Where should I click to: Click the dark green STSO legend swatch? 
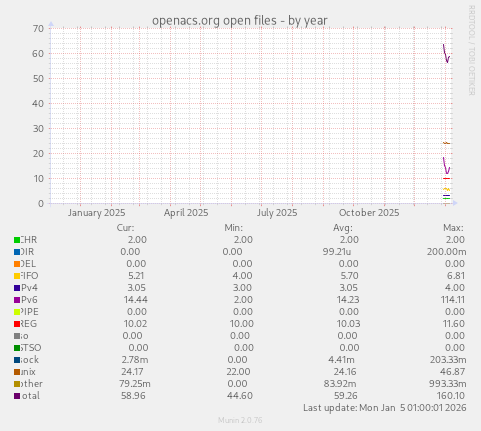(17, 348)
